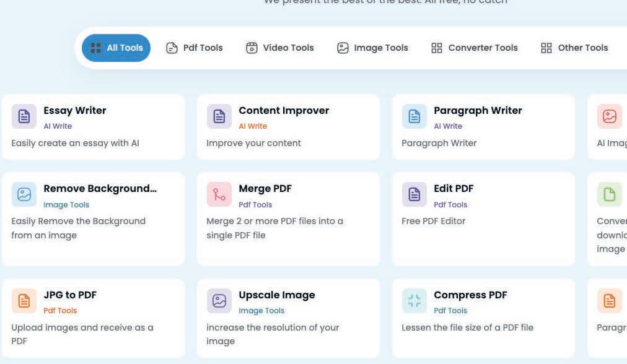Open the Content Improver tool title

pyautogui.click(x=284, y=110)
